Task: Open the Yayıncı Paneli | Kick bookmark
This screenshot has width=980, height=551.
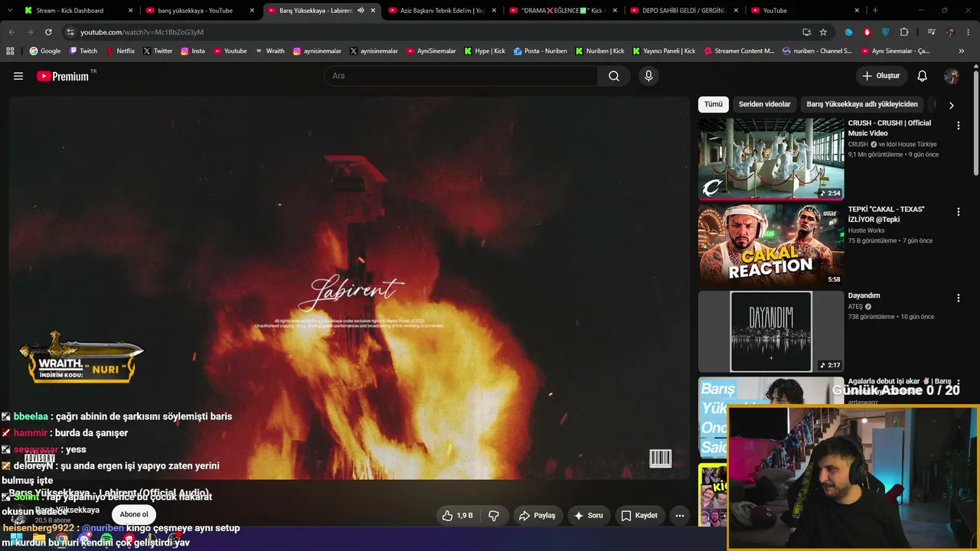Action: coord(663,51)
